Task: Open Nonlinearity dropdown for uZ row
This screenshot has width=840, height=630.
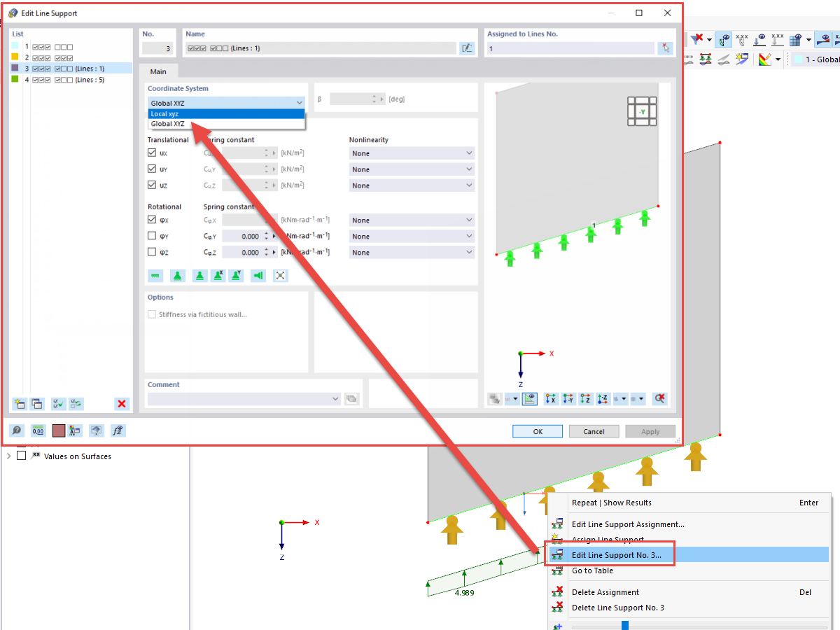Action: [412, 185]
